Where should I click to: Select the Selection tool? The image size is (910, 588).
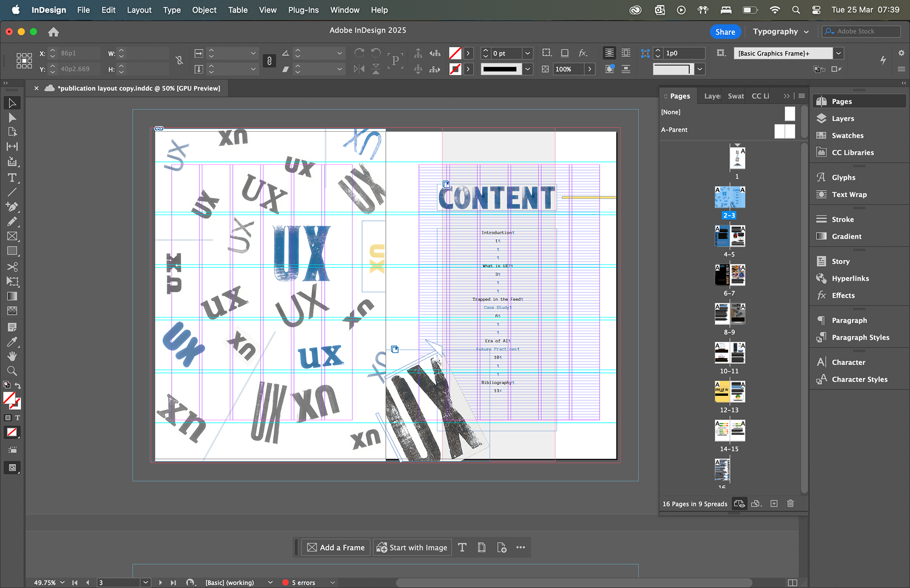point(12,103)
